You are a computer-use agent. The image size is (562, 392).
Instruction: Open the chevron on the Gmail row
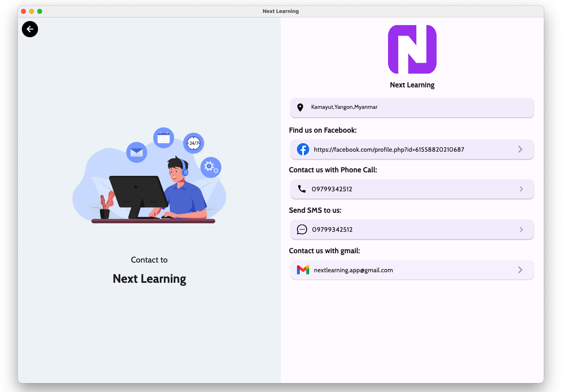tap(520, 270)
